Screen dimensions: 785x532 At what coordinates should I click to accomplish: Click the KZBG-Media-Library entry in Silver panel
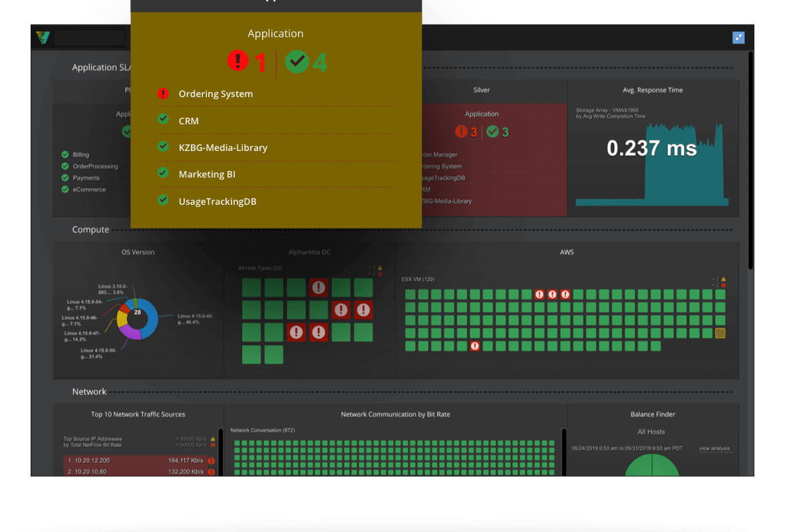(x=446, y=201)
